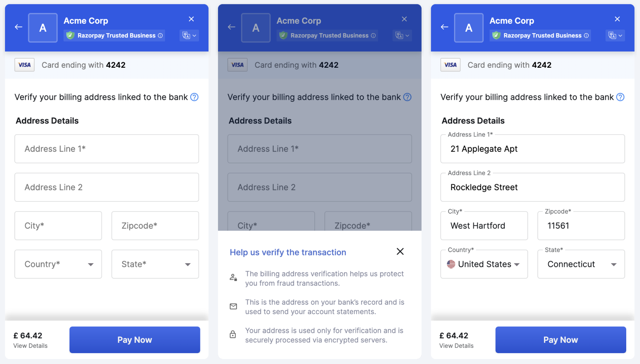
Task: Click back arrow in left checkout panel
Action: (18, 27)
